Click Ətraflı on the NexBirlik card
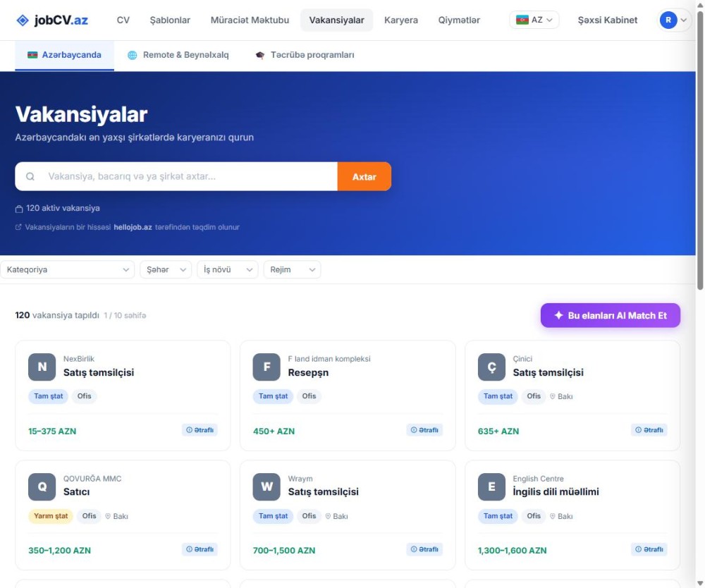This screenshot has height=588, width=705. [200, 430]
